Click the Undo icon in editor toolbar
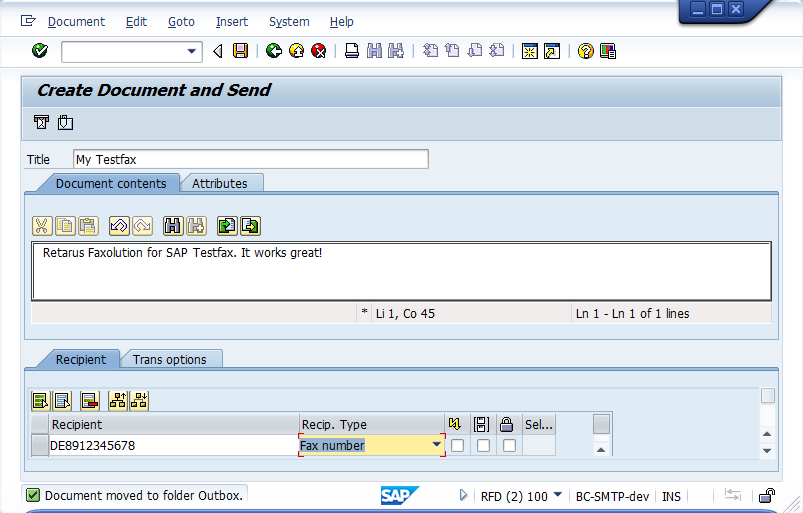This screenshot has height=513, width=803. (118, 226)
